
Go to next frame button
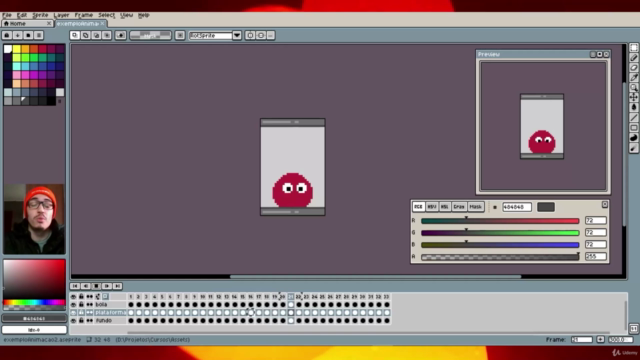(107, 286)
